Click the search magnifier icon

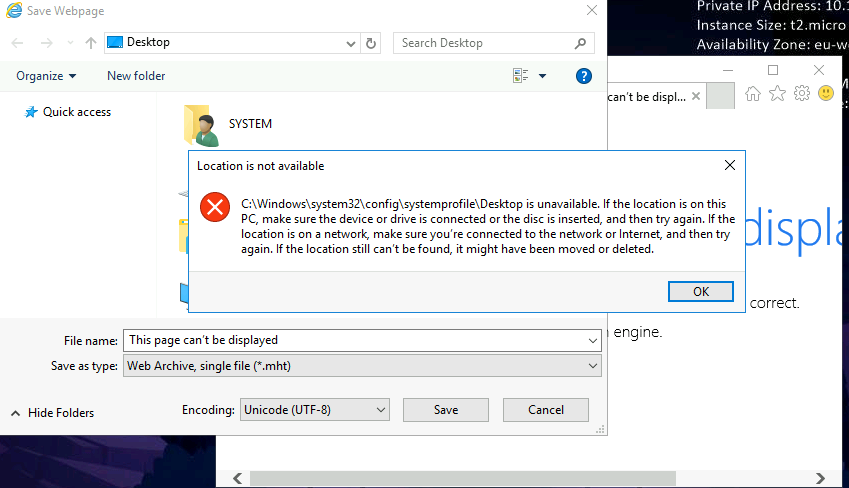coord(581,43)
